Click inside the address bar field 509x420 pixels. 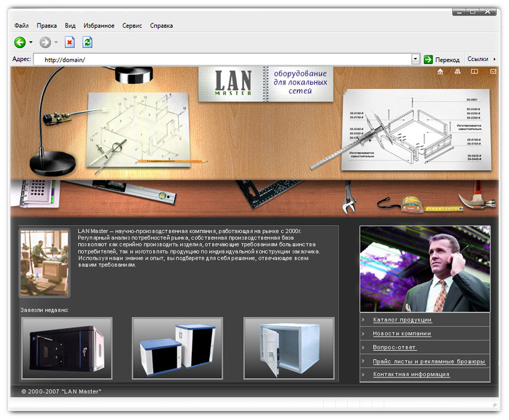pyautogui.click(x=222, y=60)
